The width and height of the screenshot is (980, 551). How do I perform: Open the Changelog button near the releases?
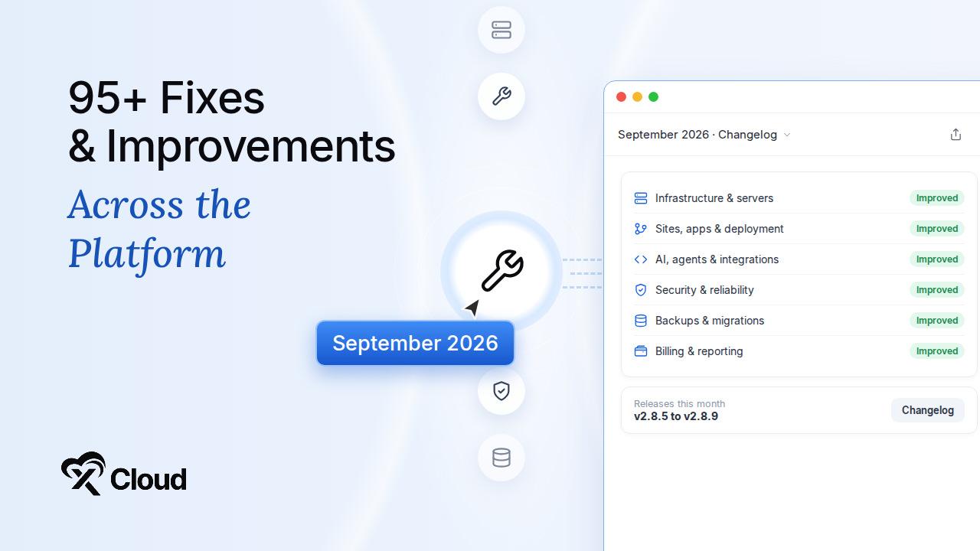click(928, 410)
